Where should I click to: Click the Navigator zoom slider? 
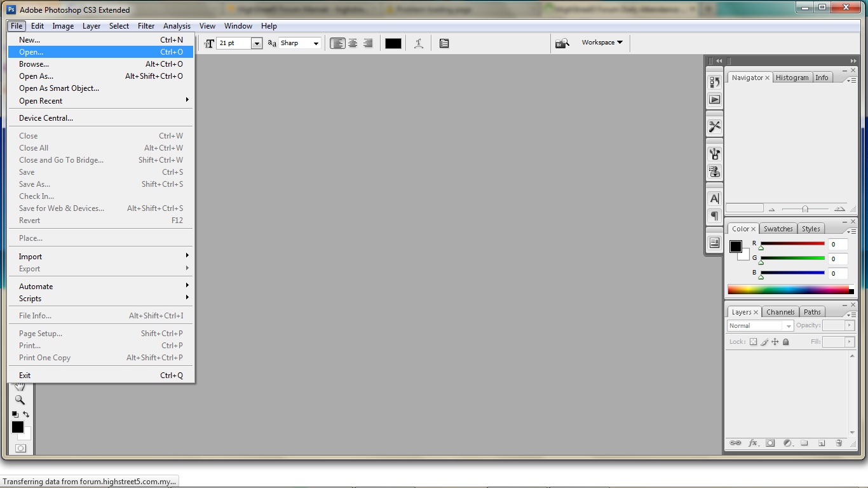tap(805, 209)
